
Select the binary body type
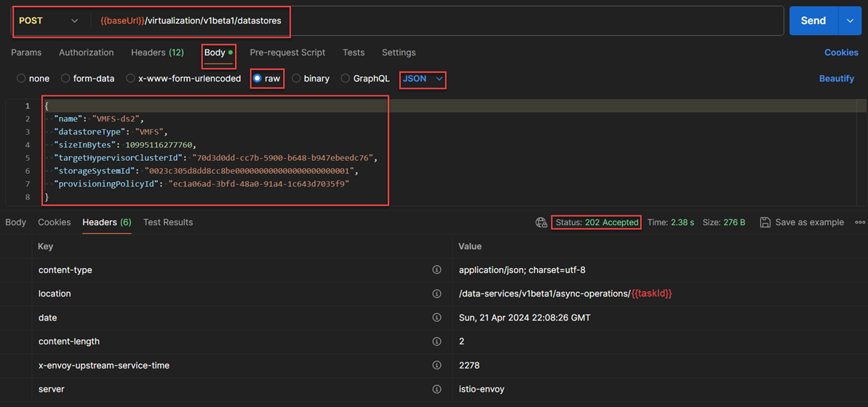[296, 79]
